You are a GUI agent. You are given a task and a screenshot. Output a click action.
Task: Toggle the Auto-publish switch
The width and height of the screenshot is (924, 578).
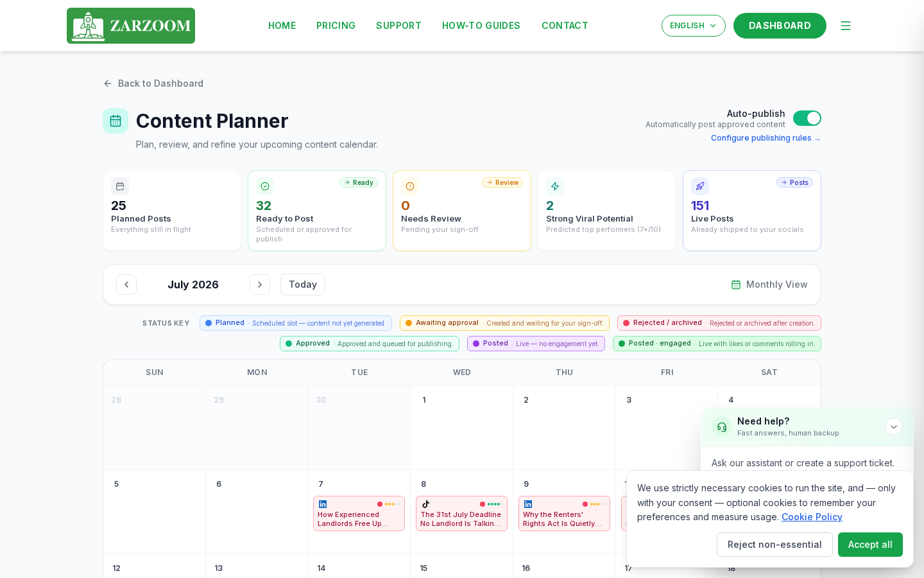[807, 118]
